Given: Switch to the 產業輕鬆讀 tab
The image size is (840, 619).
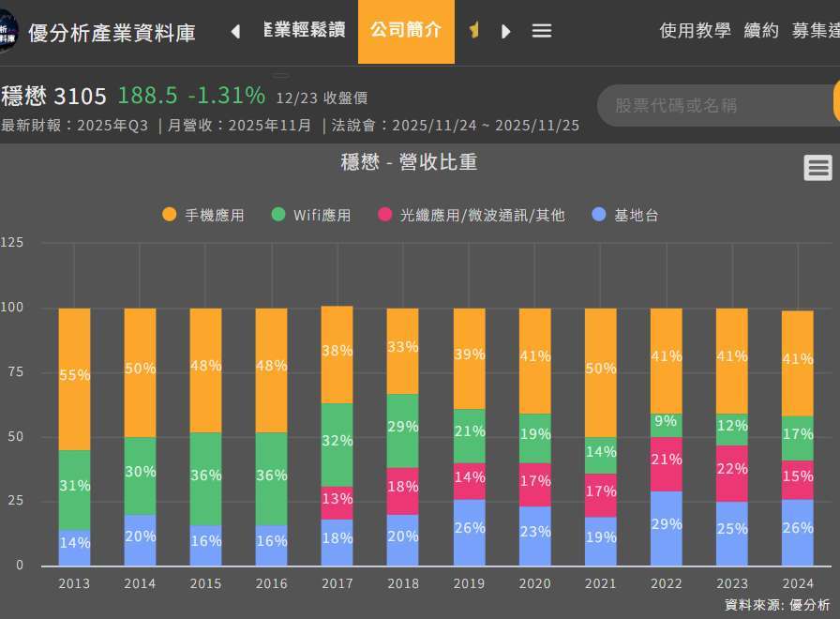Looking at the screenshot, I should click(x=304, y=30).
